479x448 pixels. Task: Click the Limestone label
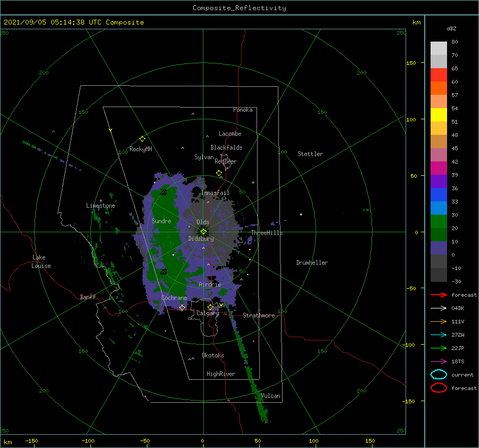101,206
